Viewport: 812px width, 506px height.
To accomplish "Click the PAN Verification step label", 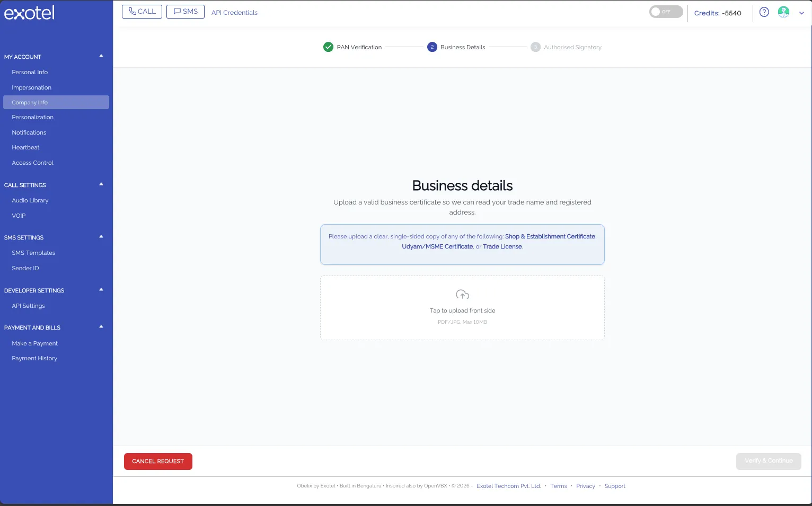I will [359, 47].
